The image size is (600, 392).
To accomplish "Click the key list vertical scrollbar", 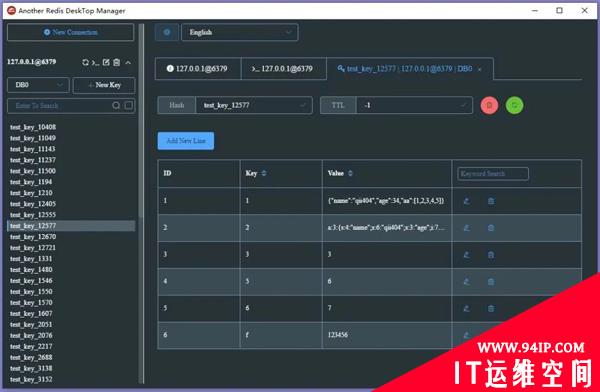I will coord(141,121).
